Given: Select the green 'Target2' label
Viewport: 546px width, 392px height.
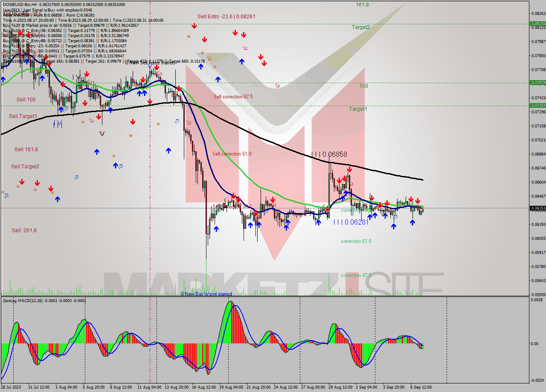Looking at the screenshot, I should coord(361,27).
